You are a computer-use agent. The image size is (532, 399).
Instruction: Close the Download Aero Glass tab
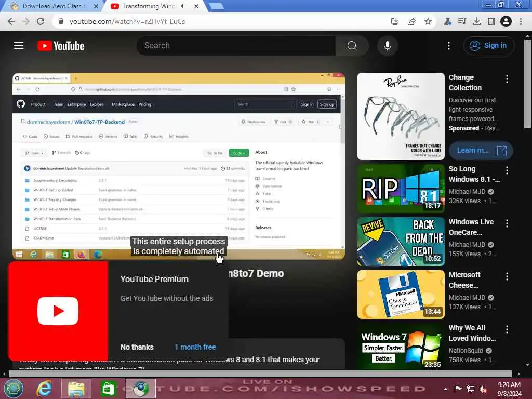pos(96,6)
